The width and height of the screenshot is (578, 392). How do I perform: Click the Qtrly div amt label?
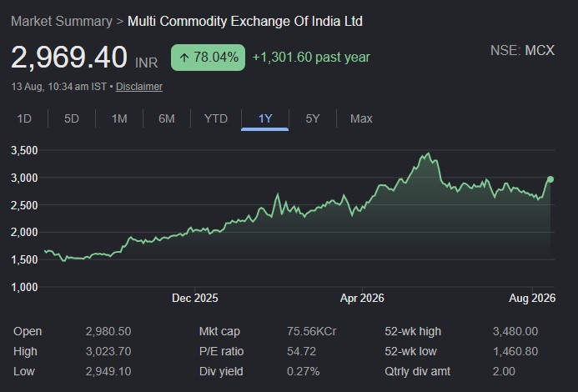pyautogui.click(x=417, y=371)
